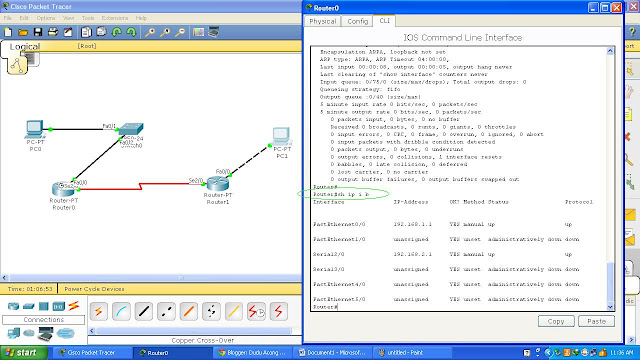This screenshot has width=640, height=360.
Task: Switch to Document1 Microsoft Word taskbar item
Action: coord(333,353)
